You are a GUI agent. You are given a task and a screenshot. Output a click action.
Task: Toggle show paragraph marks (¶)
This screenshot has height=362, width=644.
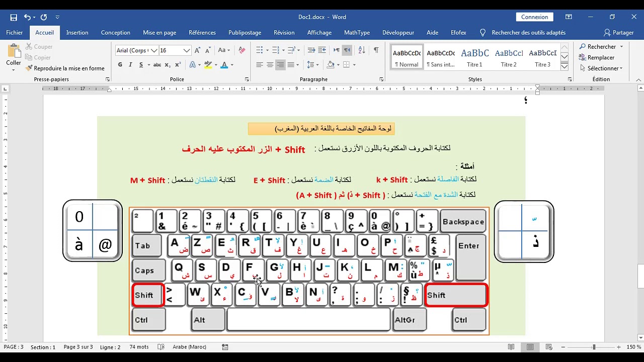376,50
